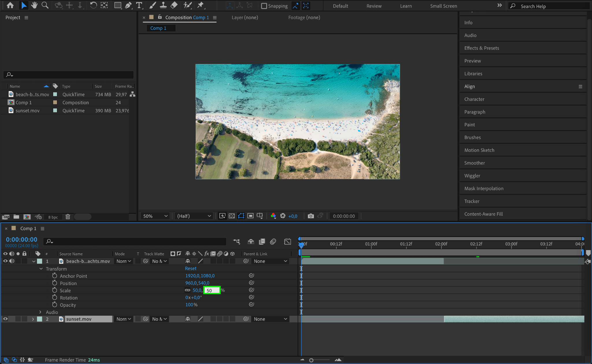This screenshot has width=592, height=364.
Task: Toggle the transparency grid icon
Action: [232, 216]
